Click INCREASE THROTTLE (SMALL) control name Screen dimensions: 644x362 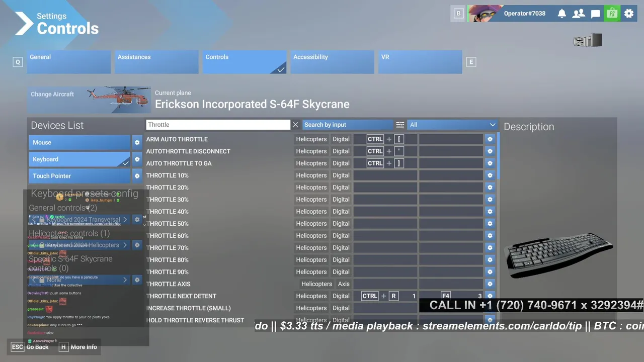coord(188,308)
